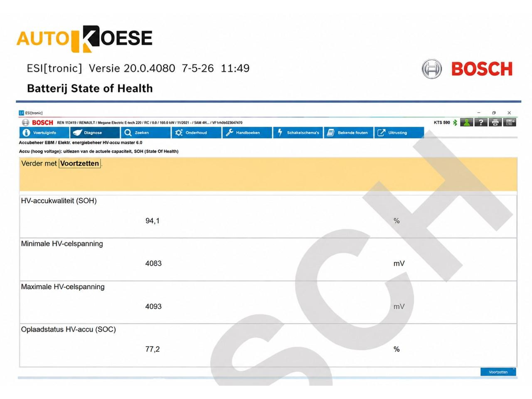The image size is (532, 399).
Task: Click the KTS 590 device label
Action: tap(442, 123)
